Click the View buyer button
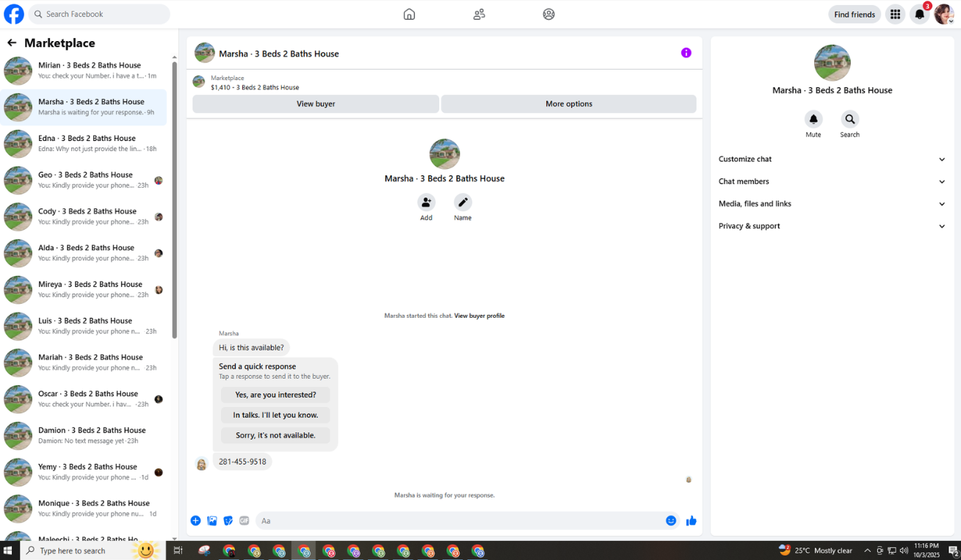The image size is (961, 560). click(316, 103)
